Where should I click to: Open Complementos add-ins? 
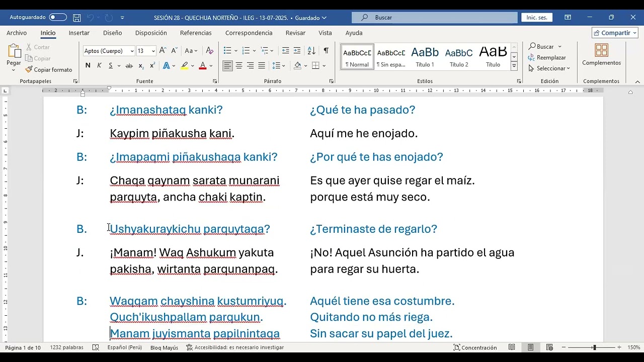point(601,55)
